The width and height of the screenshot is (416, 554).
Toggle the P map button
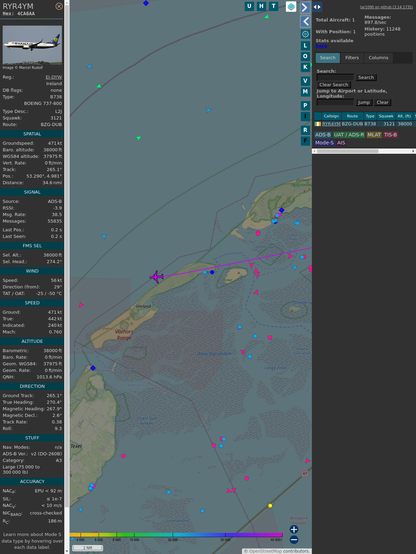[x=305, y=105]
